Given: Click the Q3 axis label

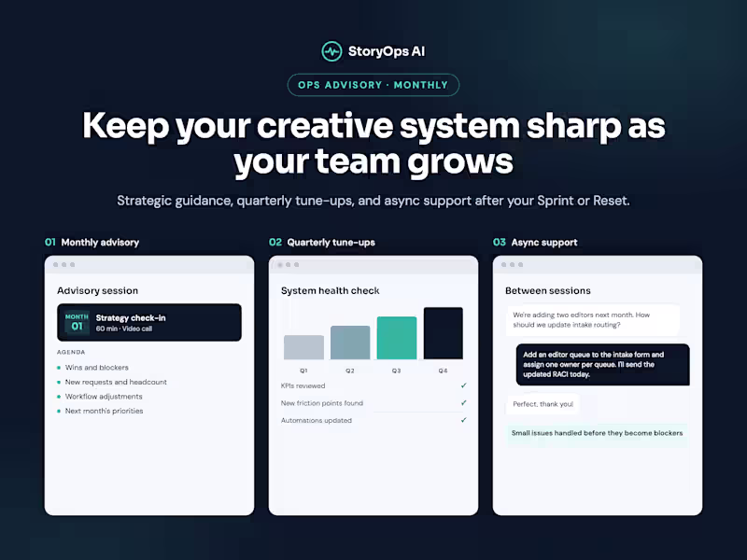Looking at the screenshot, I should click(x=396, y=371).
